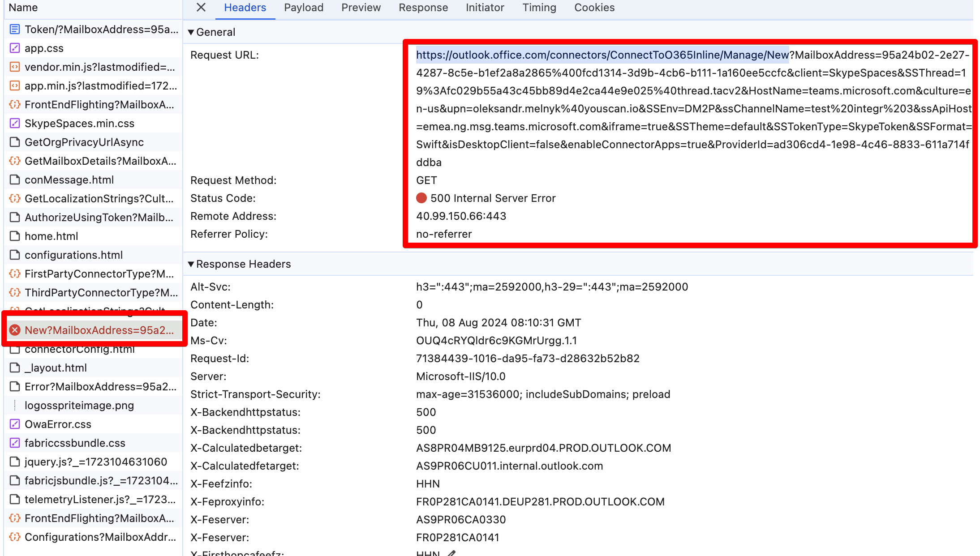The height and width of the screenshot is (556, 980).
Task: Click the JSON icon beside ThirdPartyConnectorType request
Action: [15, 293]
